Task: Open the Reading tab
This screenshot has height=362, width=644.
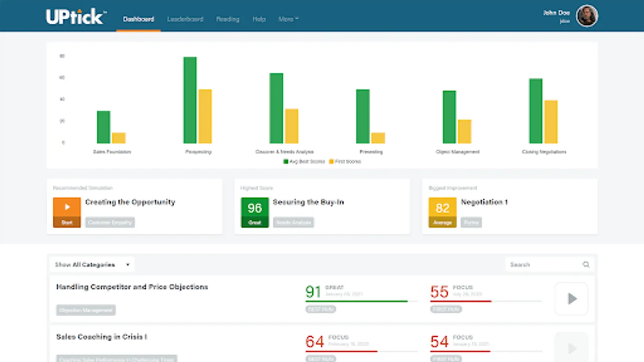Action: point(227,19)
